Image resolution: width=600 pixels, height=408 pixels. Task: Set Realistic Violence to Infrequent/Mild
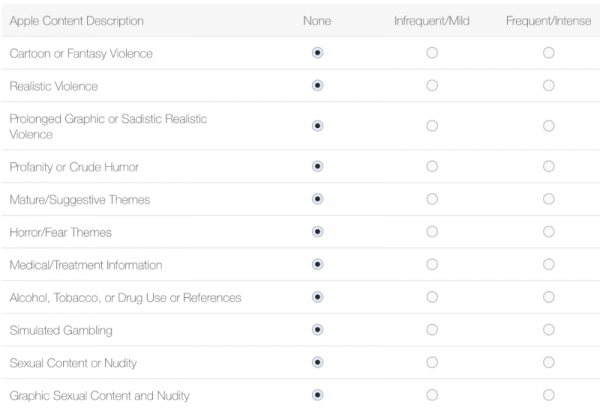tap(432, 86)
